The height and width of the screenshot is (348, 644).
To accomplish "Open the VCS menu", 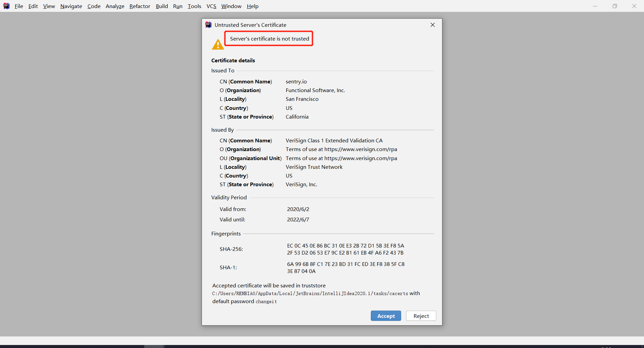I will click(211, 6).
